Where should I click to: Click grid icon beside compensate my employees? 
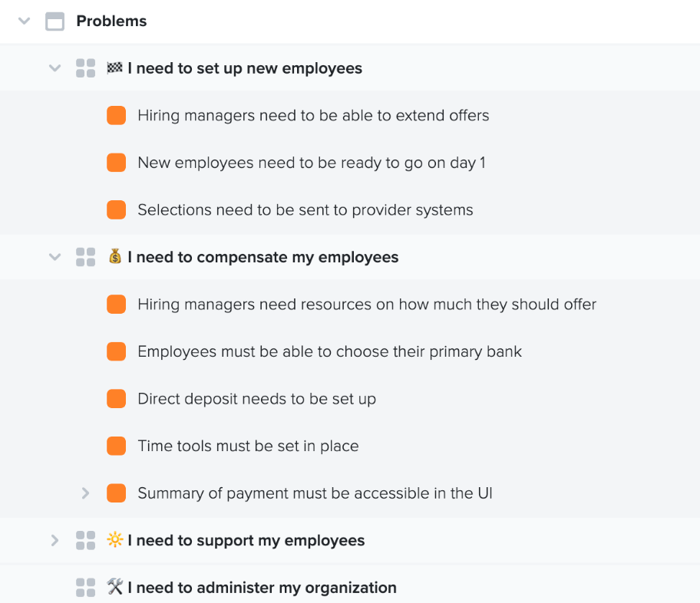coord(85,257)
